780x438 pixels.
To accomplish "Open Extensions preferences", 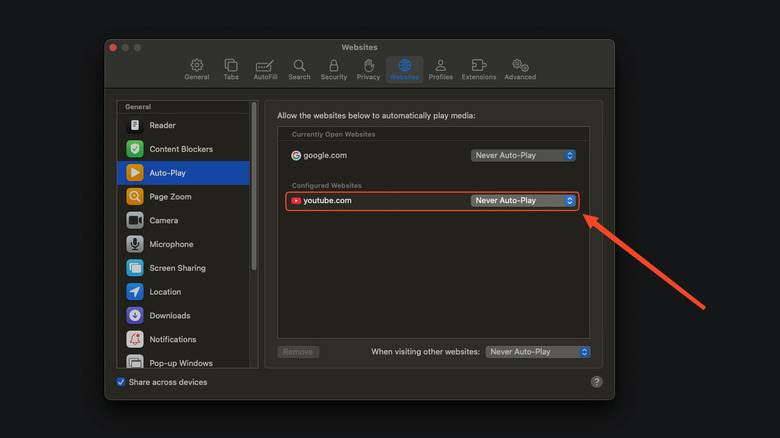I will tap(479, 69).
